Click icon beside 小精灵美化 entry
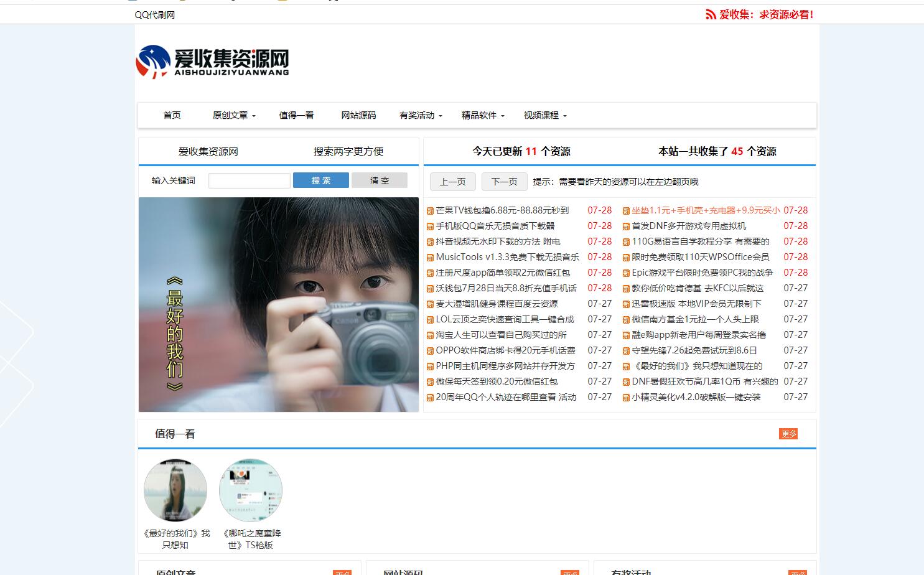This screenshot has width=924, height=575. [626, 398]
